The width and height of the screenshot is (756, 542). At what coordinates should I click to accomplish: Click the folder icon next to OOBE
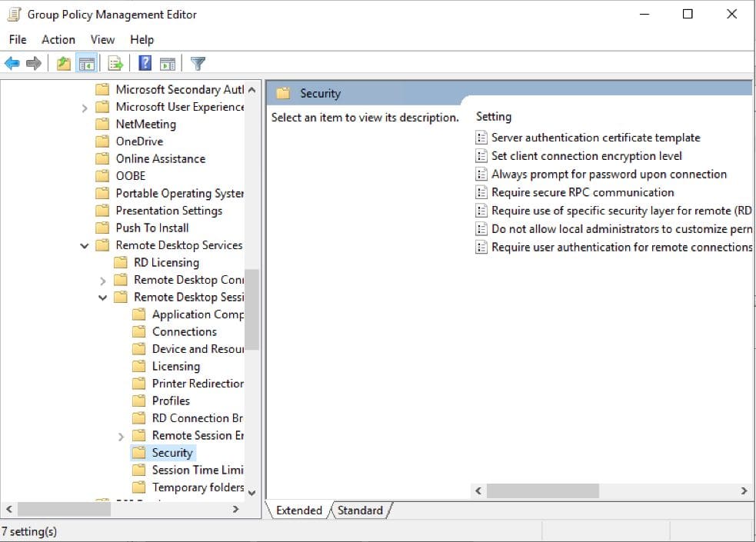(102, 176)
